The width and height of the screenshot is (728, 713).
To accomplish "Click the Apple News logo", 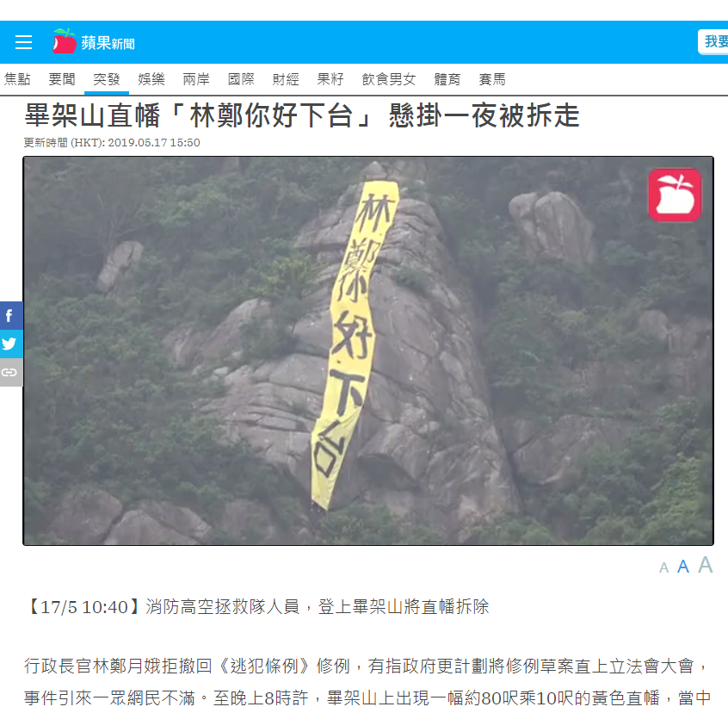I will click(93, 41).
